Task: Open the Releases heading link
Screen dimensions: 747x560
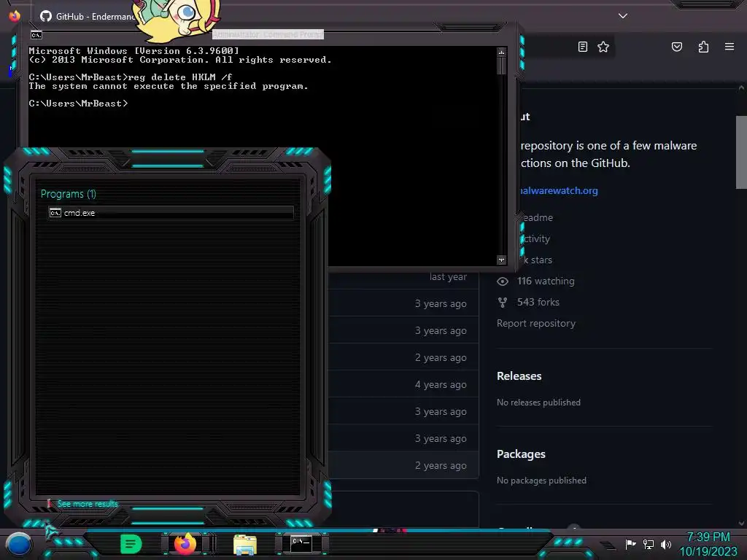Action: pyautogui.click(x=519, y=376)
